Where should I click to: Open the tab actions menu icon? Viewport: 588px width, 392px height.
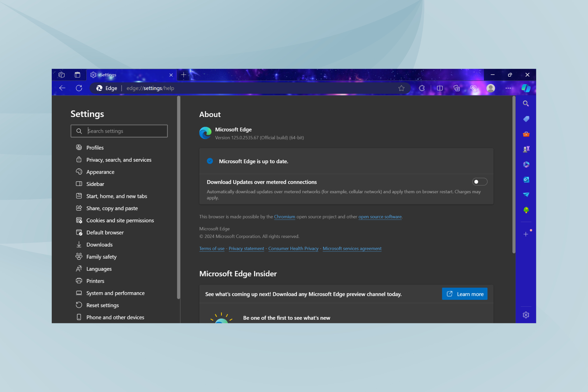(77, 75)
